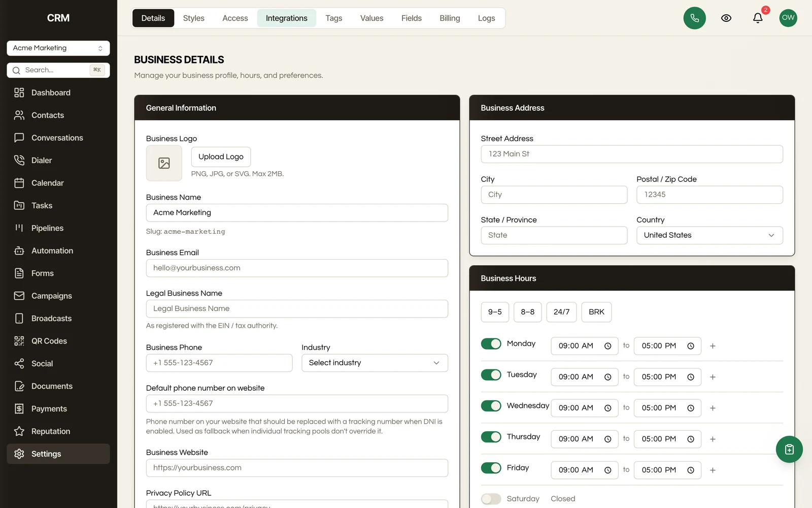This screenshot has width=812, height=508.
Task: Open Reputation in sidebar
Action: pyautogui.click(x=58, y=432)
